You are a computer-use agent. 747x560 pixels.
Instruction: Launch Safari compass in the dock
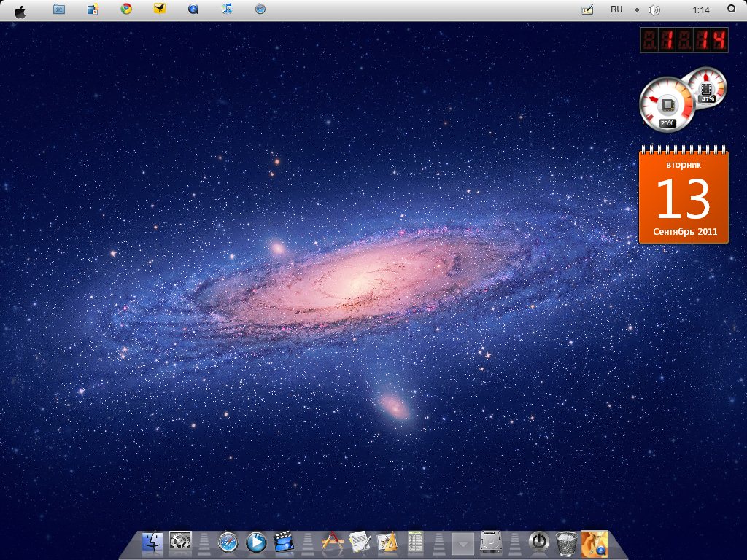tap(228, 542)
